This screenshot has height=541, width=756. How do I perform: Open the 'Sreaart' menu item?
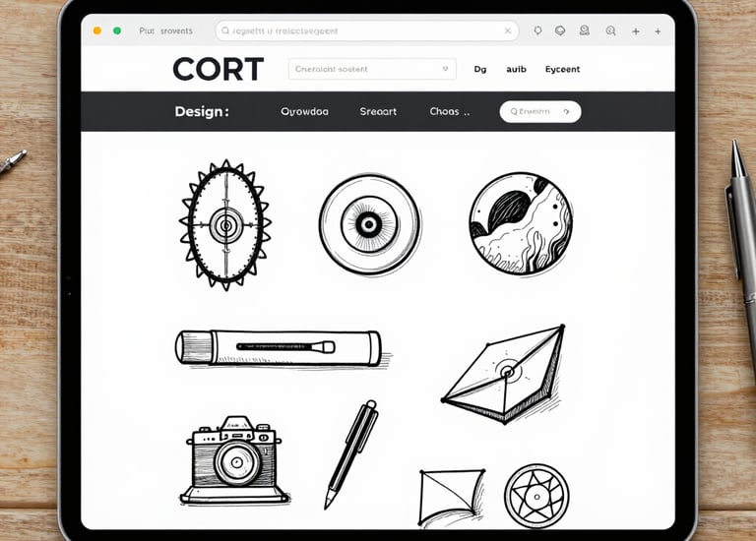pyautogui.click(x=378, y=112)
